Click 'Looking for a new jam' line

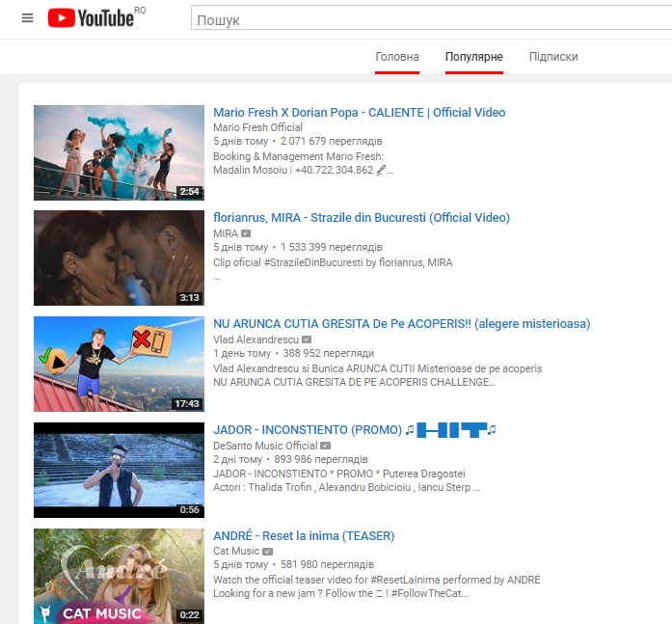point(340,593)
